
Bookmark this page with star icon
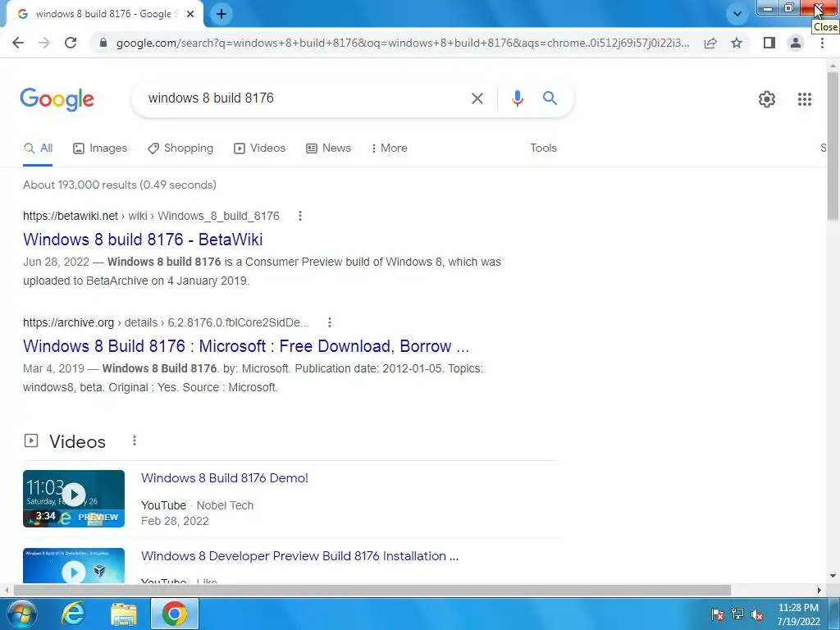coord(737,43)
